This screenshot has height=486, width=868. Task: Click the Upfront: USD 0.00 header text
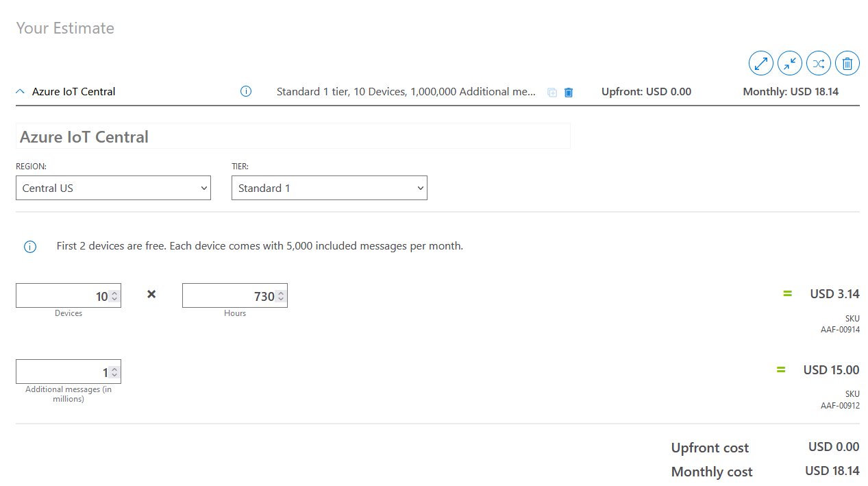(646, 92)
